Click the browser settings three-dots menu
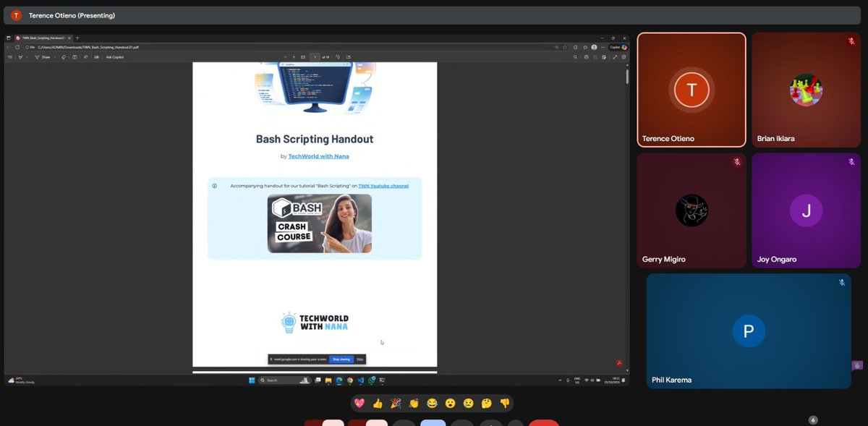Image resolution: width=868 pixels, height=426 pixels. tap(603, 47)
